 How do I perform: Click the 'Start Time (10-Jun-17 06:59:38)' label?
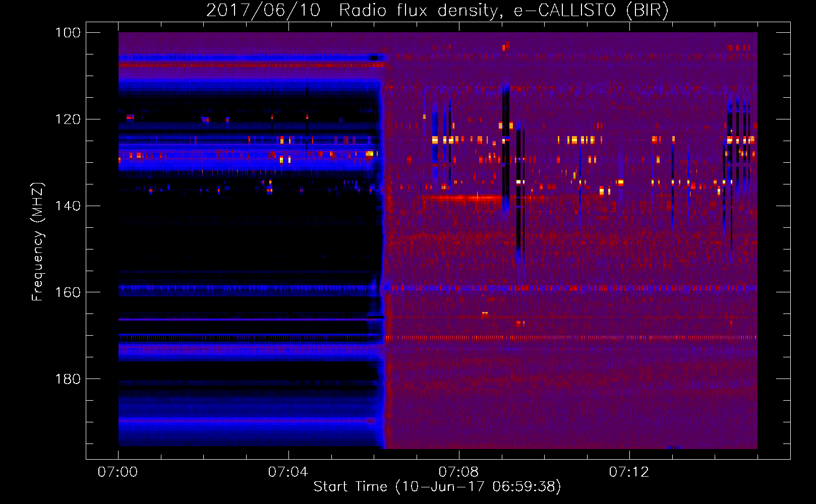click(x=437, y=487)
